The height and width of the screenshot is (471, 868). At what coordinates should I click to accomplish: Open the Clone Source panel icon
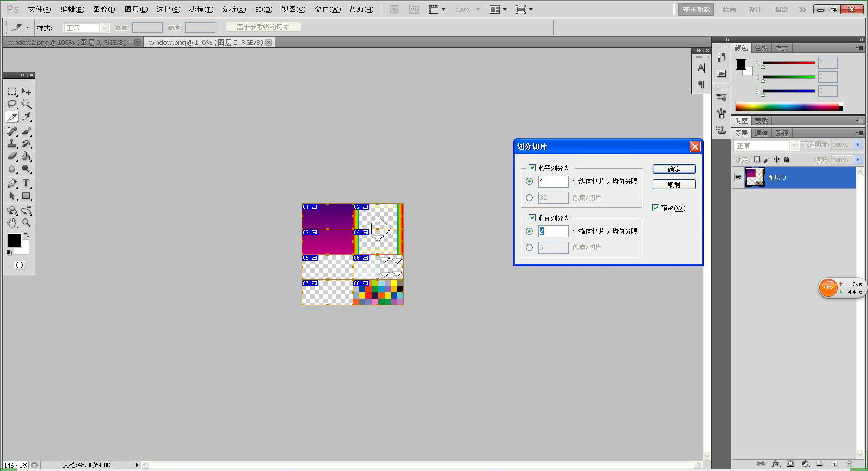tap(721, 130)
